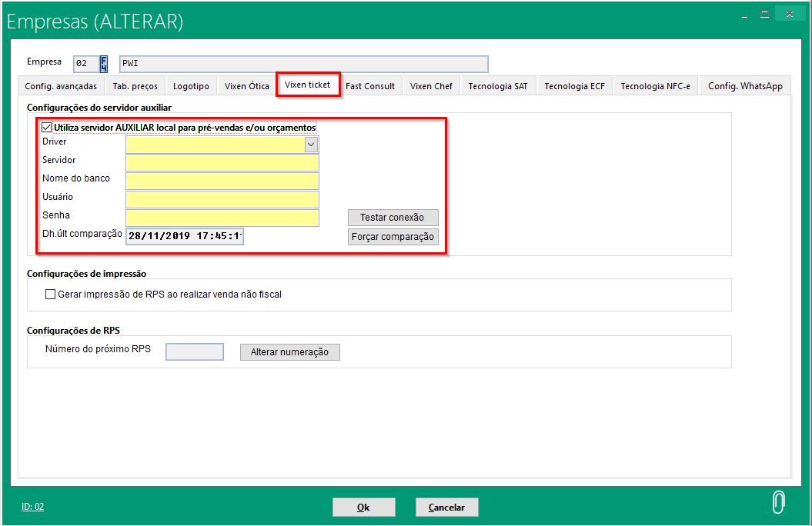Screen dimensions: 812x526
Task: Click the F4 company lookup icon
Action: [104, 63]
